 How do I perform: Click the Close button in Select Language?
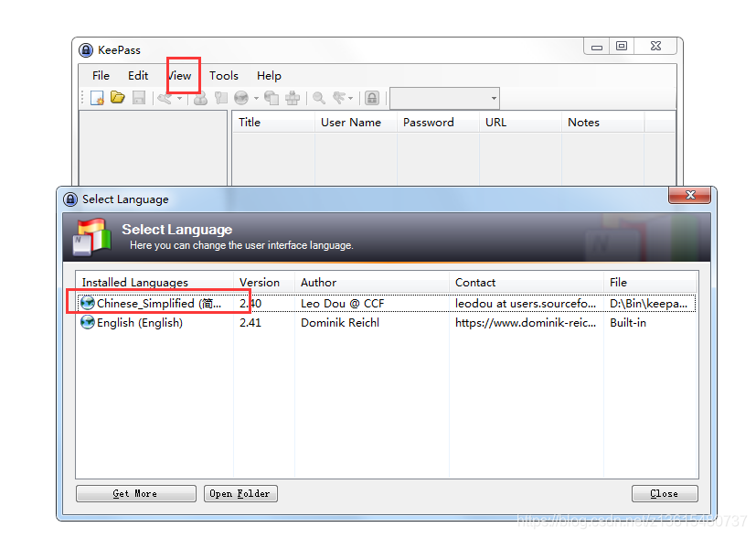click(x=665, y=493)
